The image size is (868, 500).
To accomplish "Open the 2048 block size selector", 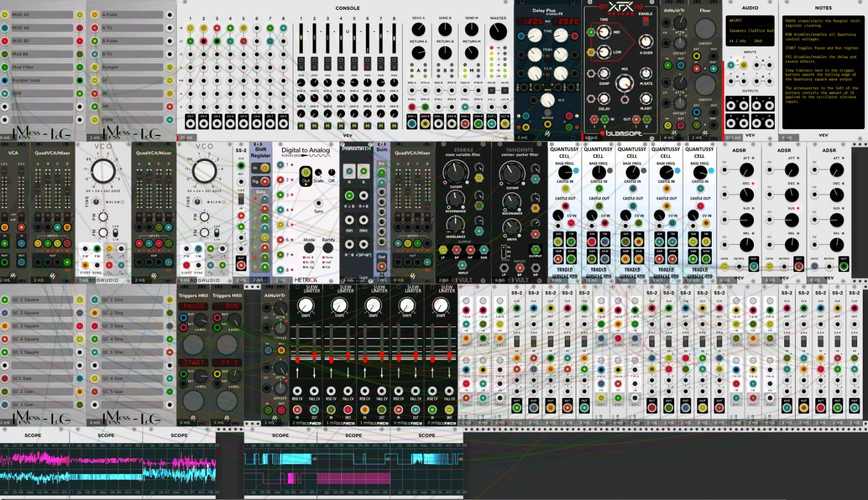I will [762, 41].
